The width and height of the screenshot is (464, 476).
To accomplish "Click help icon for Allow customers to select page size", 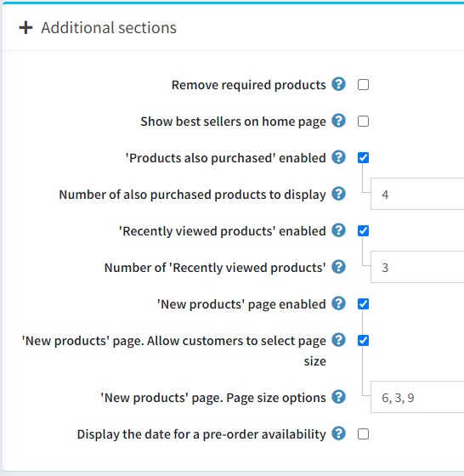I will click(338, 340).
